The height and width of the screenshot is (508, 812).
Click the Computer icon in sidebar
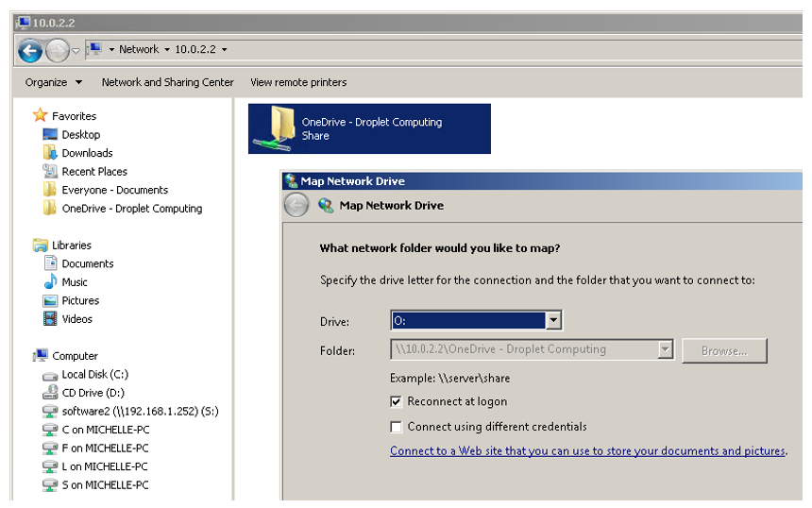pyautogui.click(x=41, y=355)
